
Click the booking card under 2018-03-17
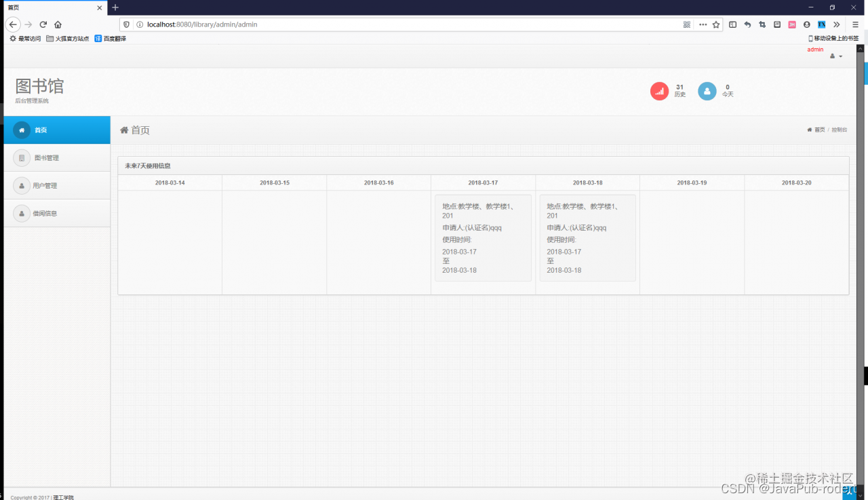(484, 238)
